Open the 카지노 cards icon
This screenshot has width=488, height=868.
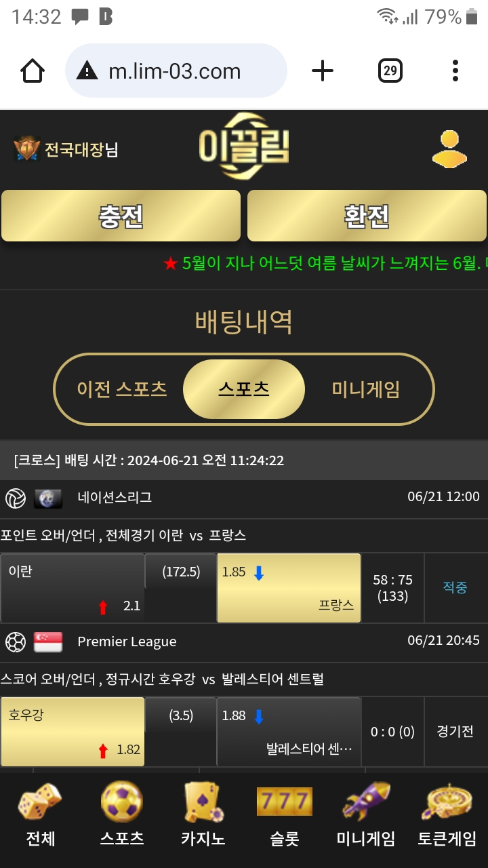203,802
